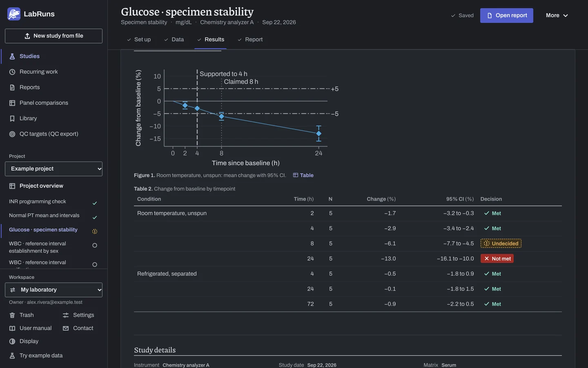Click the Library bookmark icon
The width and height of the screenshot is (588, 368).
click(12, 119)
